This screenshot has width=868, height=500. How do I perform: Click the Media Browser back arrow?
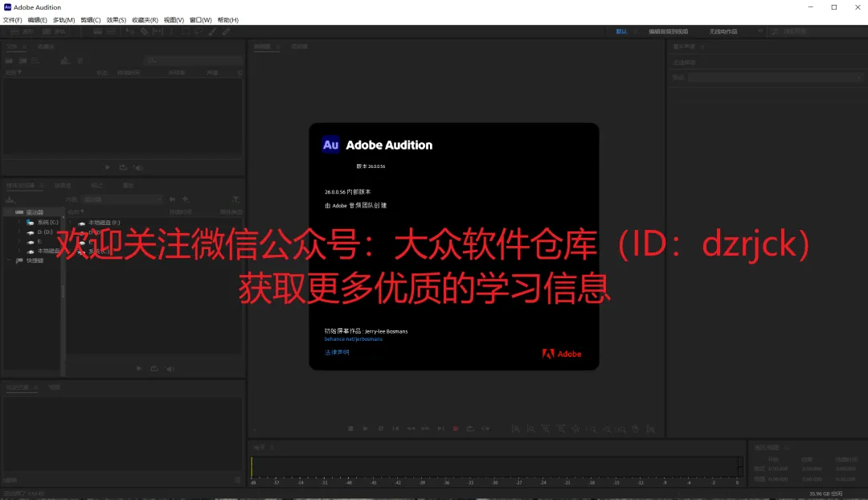tap(172, 199)
